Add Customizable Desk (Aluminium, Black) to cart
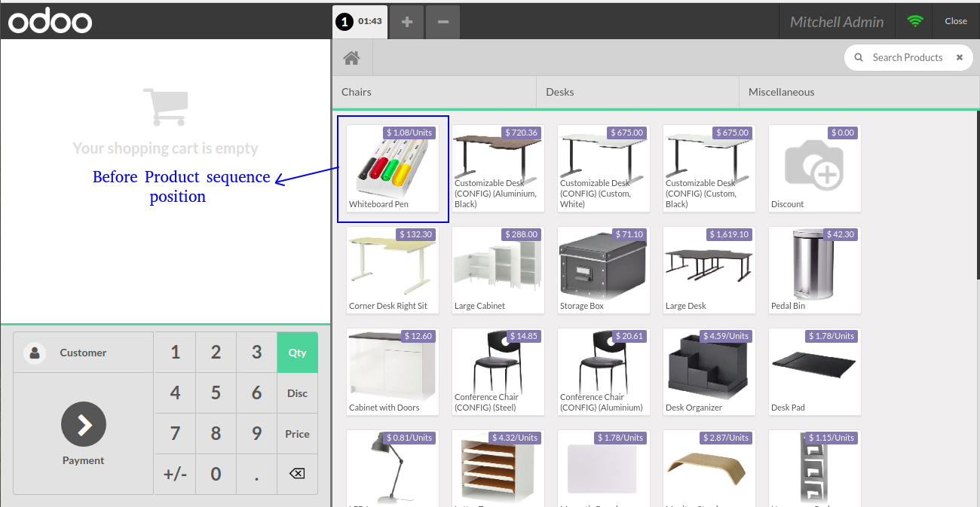980x507 pixels. [x=498, y=169]
